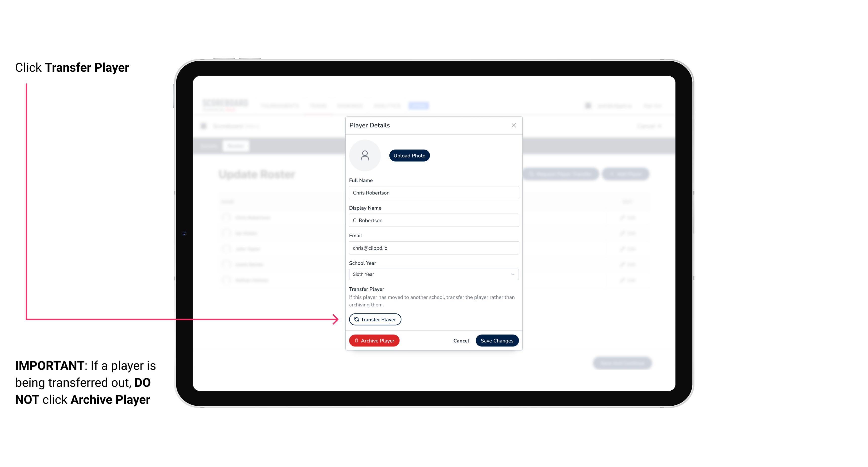Viewport: 868px width, 467px height.
Task: Click the sync/transfer icon on Transfer Player
Action: click(x=356, y=319)
